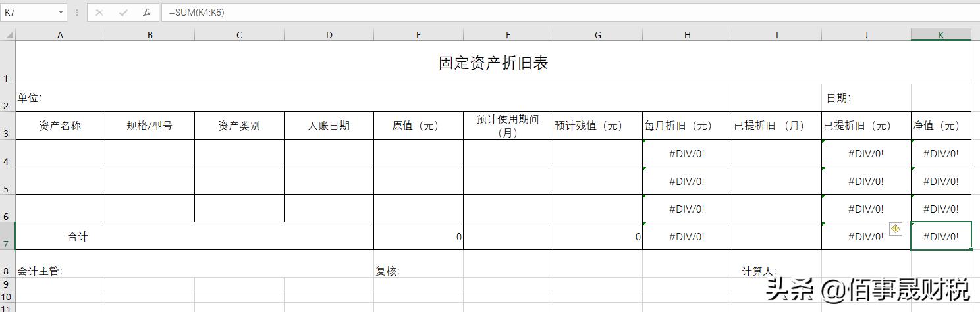Select row 6 header
The image size is (980, 312).
tap(7, 209)
